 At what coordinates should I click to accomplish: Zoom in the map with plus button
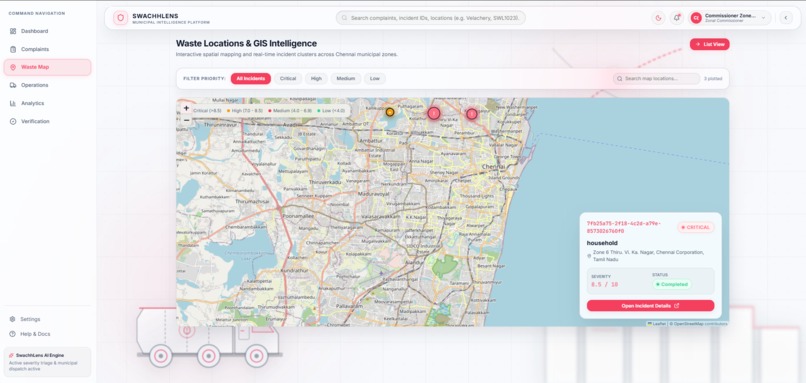187,108
